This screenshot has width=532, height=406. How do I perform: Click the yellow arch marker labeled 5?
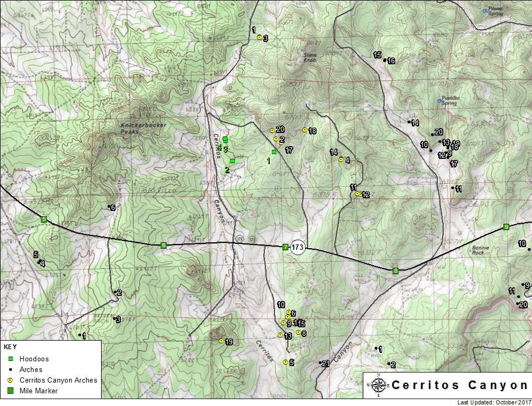[286, 362]
